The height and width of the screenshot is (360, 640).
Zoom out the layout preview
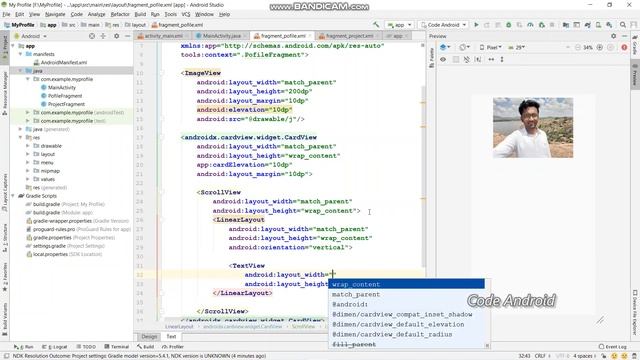point(578,47)
